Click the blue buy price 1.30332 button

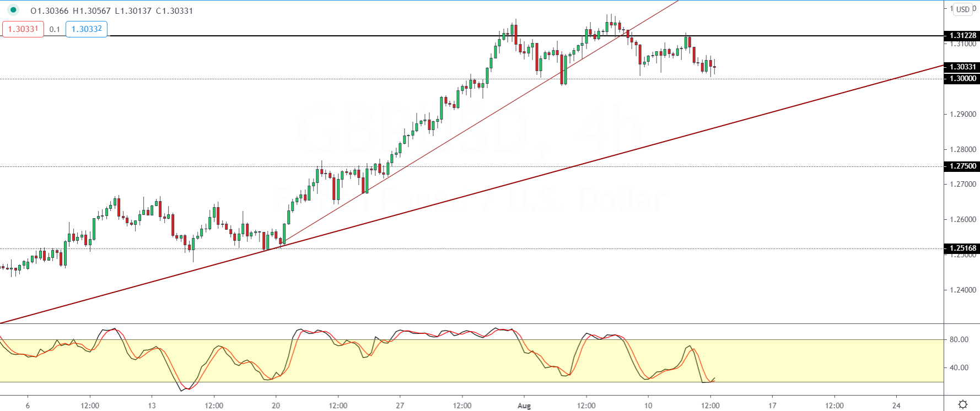coord(87,29)
